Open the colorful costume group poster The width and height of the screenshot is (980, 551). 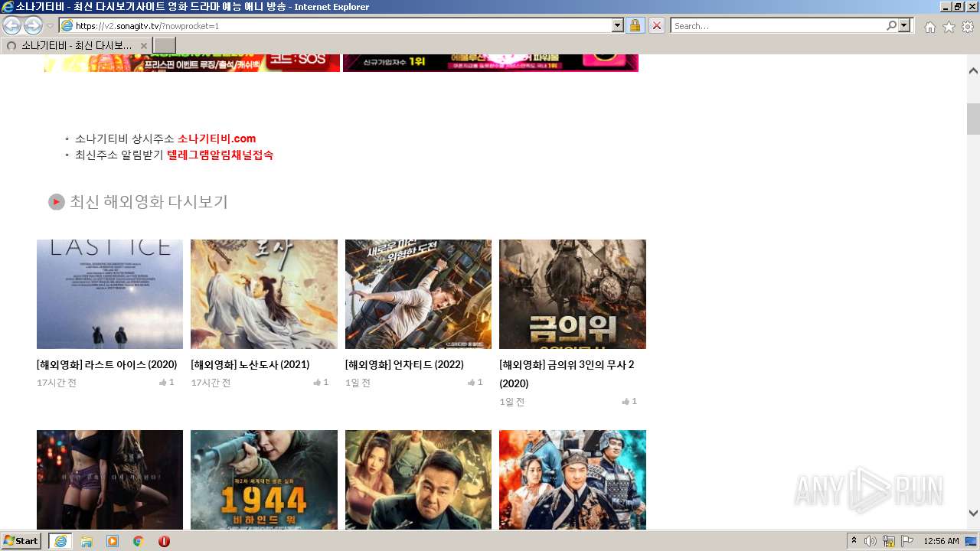click(x=573, y=480)
